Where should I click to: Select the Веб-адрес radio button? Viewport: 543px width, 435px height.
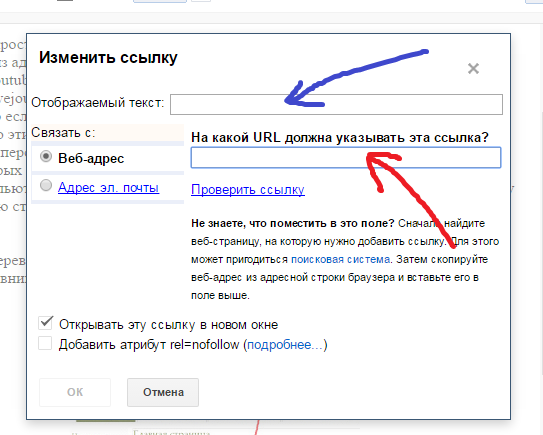point(46,157)
